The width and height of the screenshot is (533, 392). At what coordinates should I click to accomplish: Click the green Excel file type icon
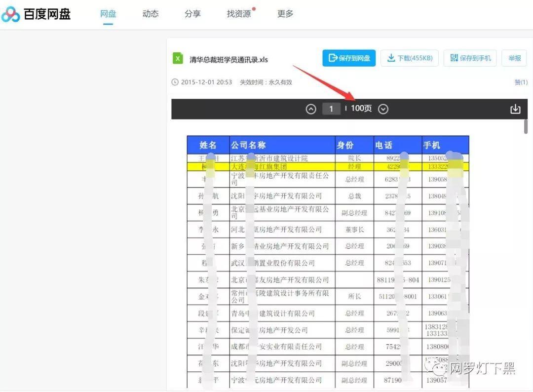pyautogui.click(x=177, y=58)
